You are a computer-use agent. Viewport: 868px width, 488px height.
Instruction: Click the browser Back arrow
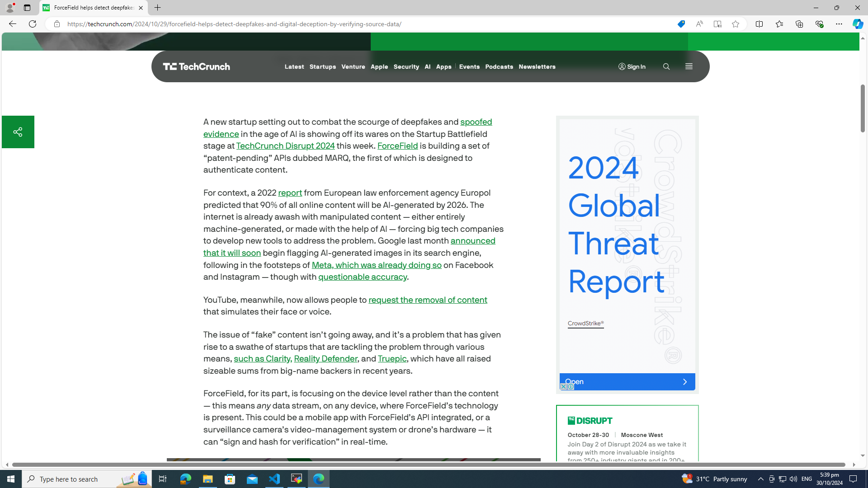[x=12, y=24]
